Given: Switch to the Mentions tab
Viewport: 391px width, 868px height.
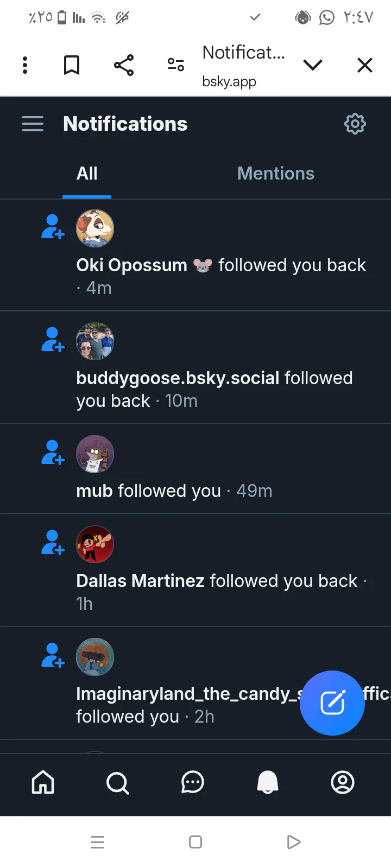Looking at the screenshot, I should coord(276,174).
